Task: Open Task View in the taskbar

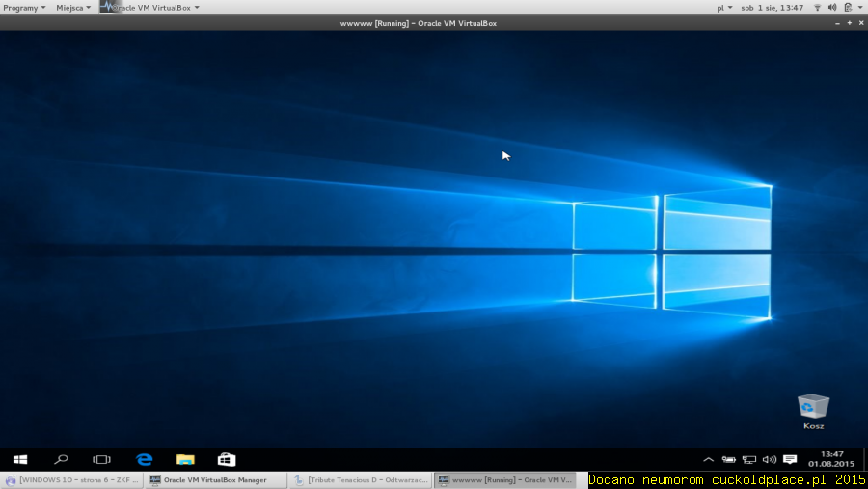Action: pos(101,460)
